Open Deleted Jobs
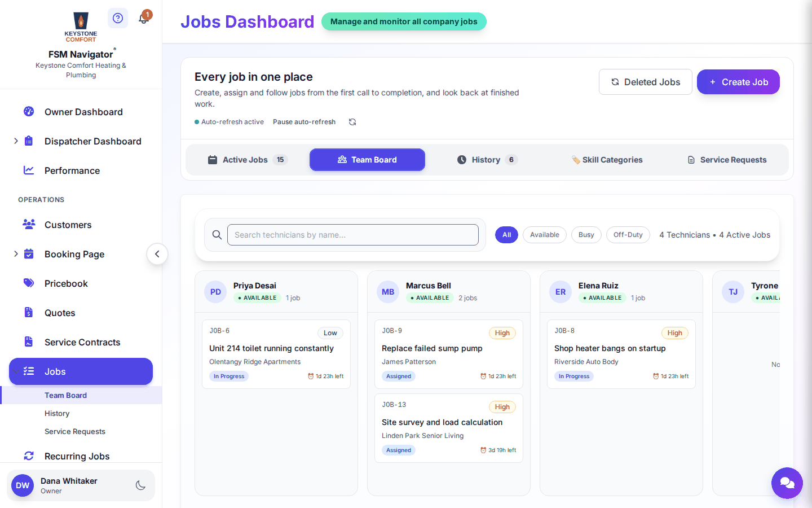Screen dimensions: 812x508 [646, 82]
